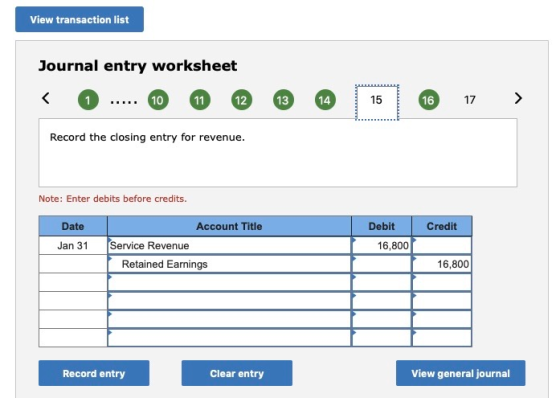Image resolution: width=560 pixels, height=398 pixels.
Task: Click the empty debit cell in Retained Earnings row
Action: [x=381, y=264]
